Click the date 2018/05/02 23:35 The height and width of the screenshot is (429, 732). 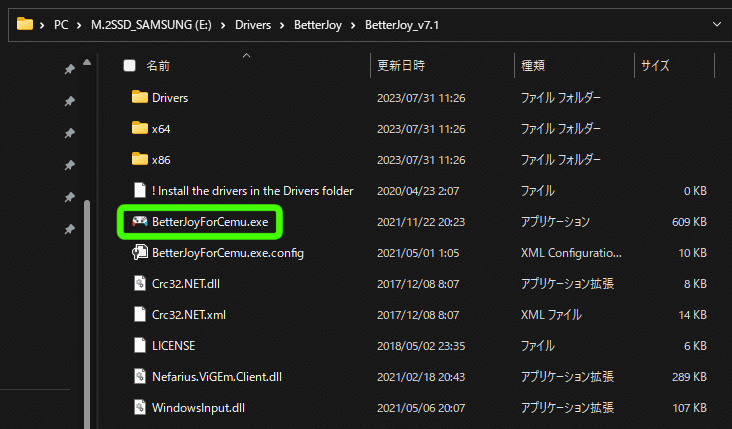tap(419, 345)
